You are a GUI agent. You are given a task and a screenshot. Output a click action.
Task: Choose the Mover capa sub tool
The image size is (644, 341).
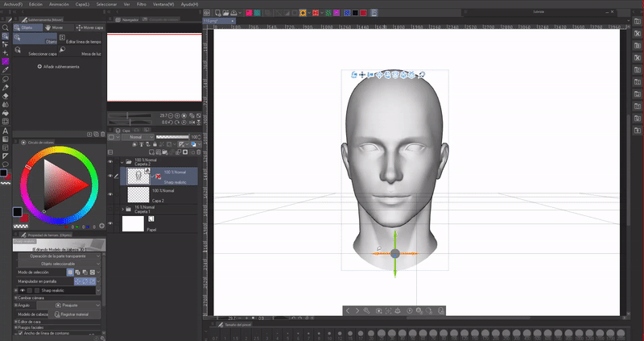coord(89,27)
